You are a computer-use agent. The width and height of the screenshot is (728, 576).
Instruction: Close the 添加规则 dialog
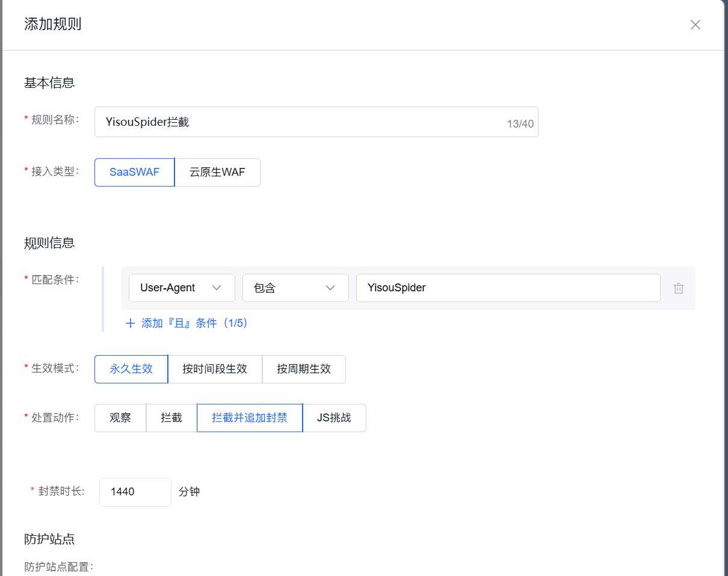[x=695, y=25]
